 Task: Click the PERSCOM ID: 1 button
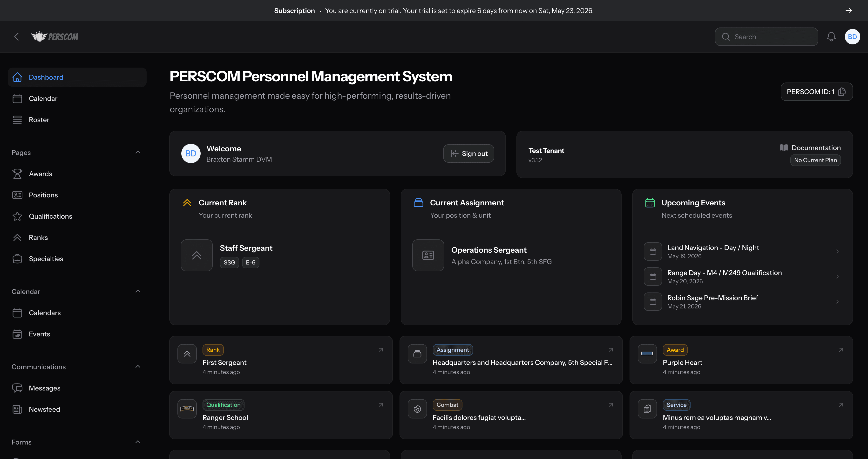(x=817, y=92)
